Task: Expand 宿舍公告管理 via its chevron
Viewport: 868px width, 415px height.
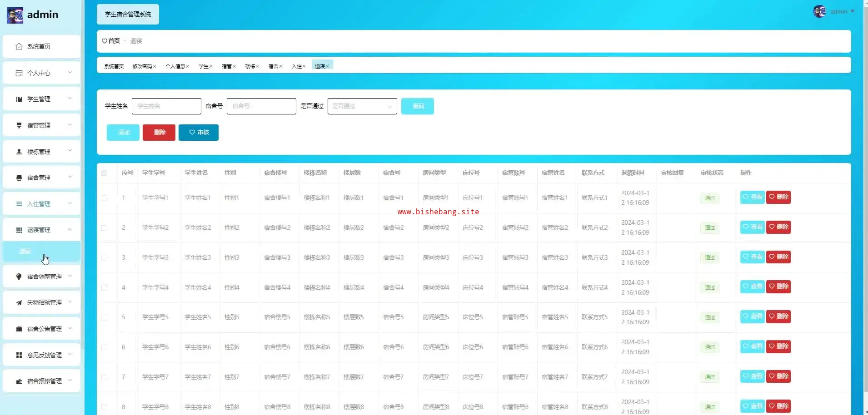Action: (70, 328)
